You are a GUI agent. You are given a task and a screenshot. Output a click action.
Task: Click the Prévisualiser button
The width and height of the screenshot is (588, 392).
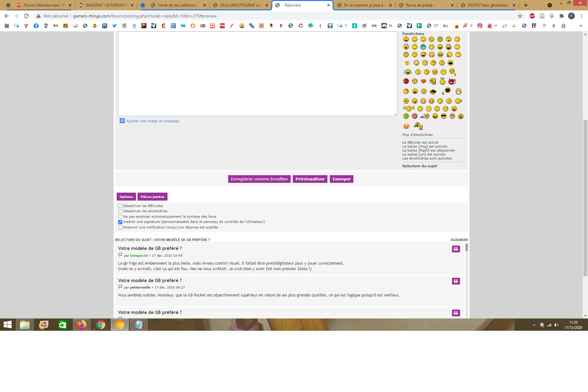coord(310,179)
